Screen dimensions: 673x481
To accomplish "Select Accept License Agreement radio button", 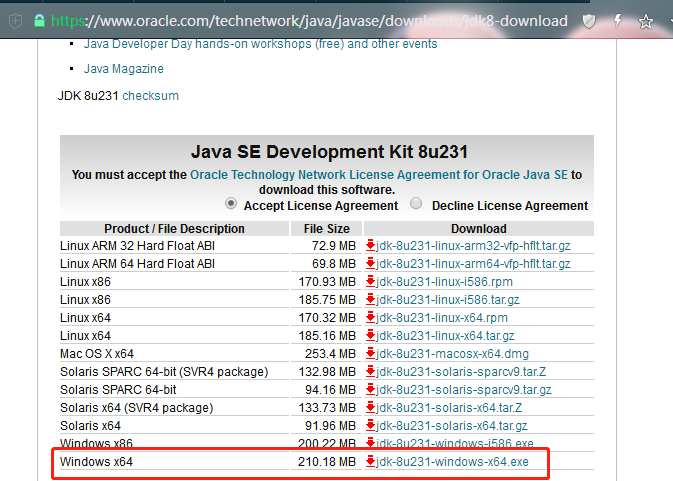I will coord(232,203).
